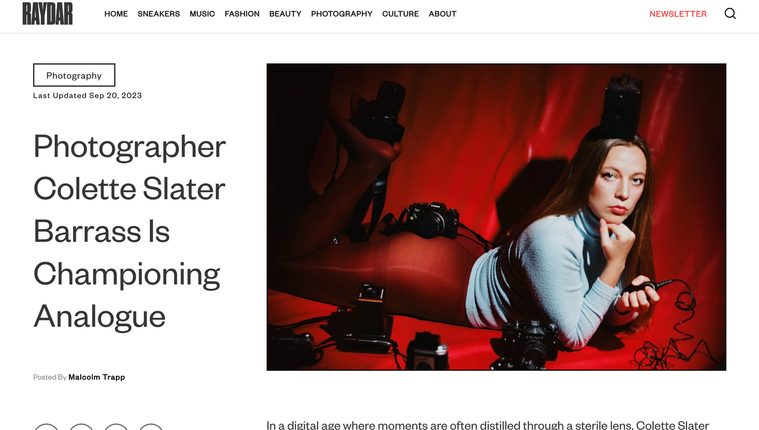Select FASHION in the navigation

click(x=242, y=14)
